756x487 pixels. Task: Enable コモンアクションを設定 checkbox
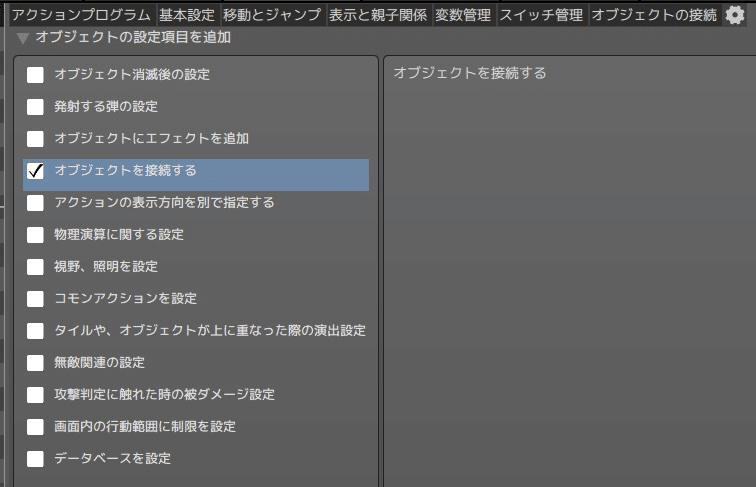[x=35, y=298]
